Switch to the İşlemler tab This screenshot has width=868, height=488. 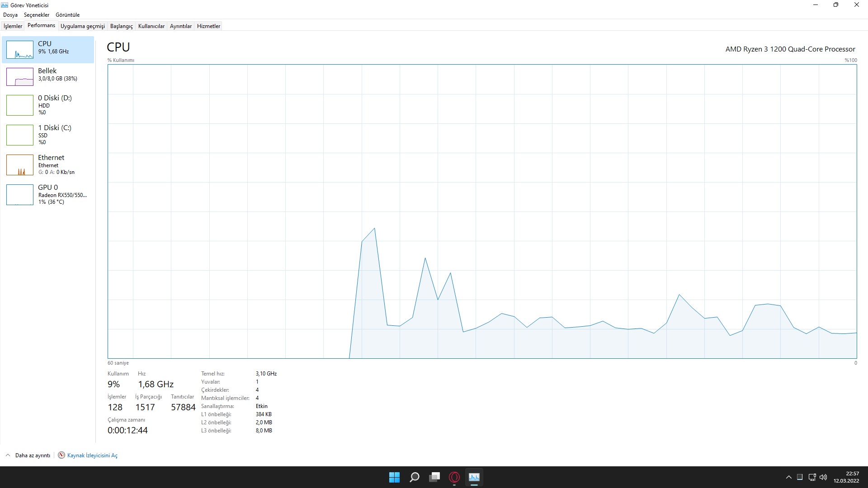(13, 26)
